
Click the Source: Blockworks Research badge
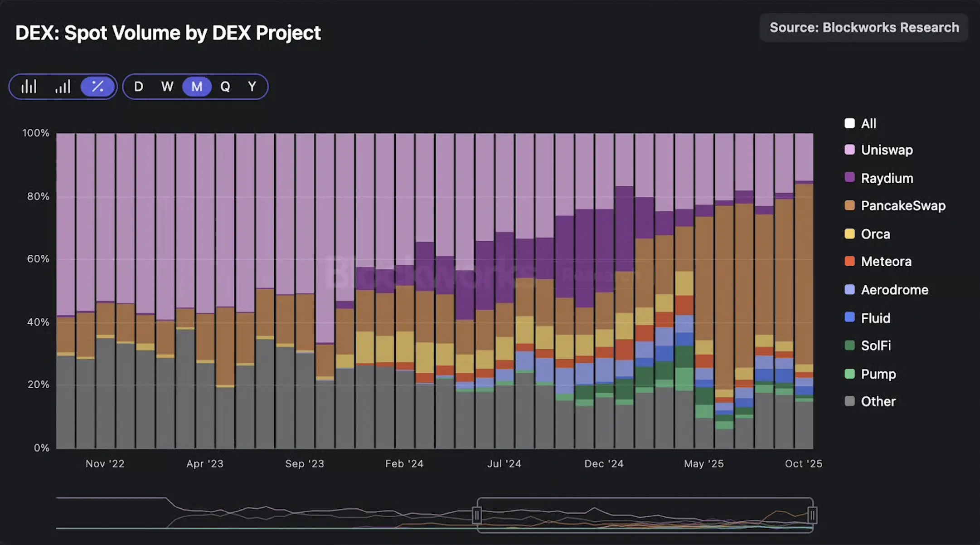tap(864, 28)
